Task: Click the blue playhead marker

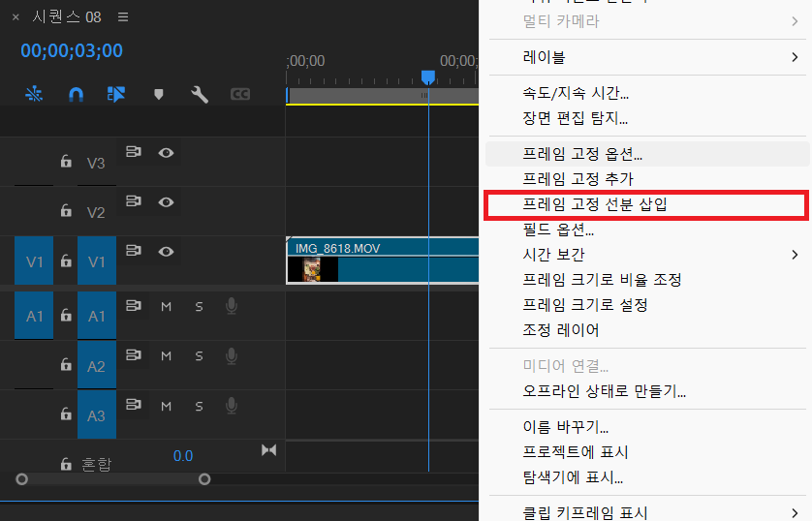Action: point(428,77)
